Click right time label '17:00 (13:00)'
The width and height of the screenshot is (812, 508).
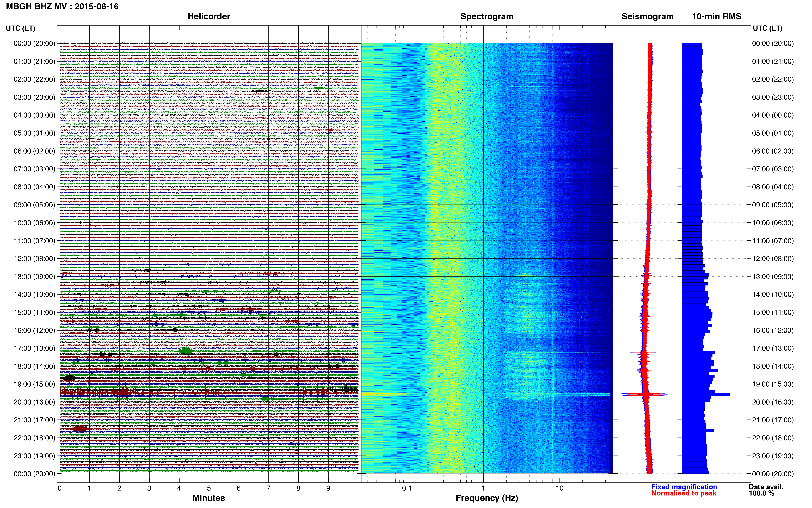pyautogui.click(x=773, y=348)
